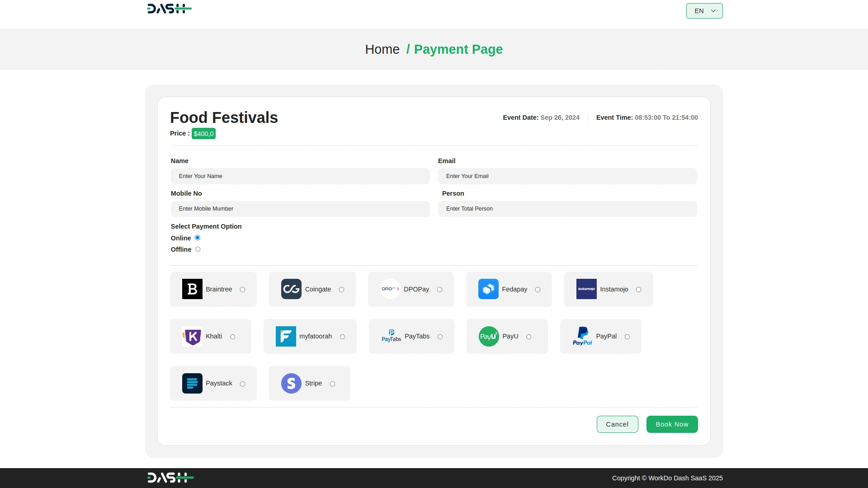The image size is (868, 488).
Task: Click the Instamojo logo icon
Action: click(x=586, y=289)
